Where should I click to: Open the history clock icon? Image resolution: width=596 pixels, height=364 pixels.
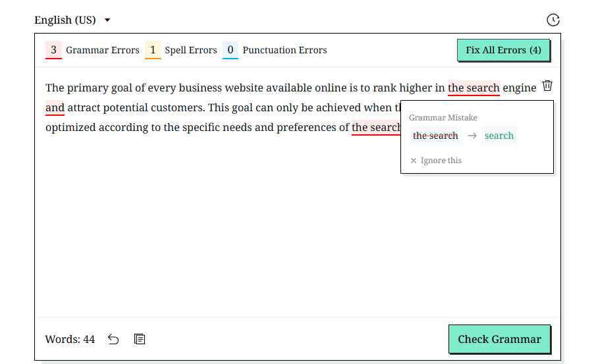(x=553, y=20)
